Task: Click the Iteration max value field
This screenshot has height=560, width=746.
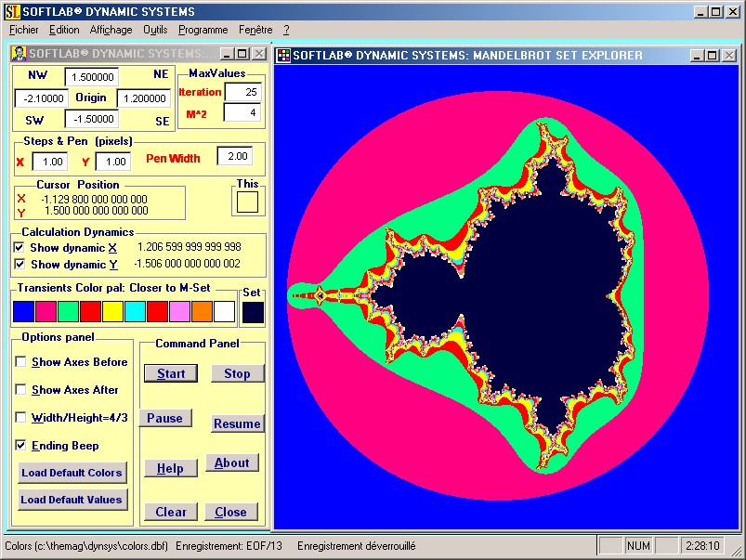Action: coord(242,92)
